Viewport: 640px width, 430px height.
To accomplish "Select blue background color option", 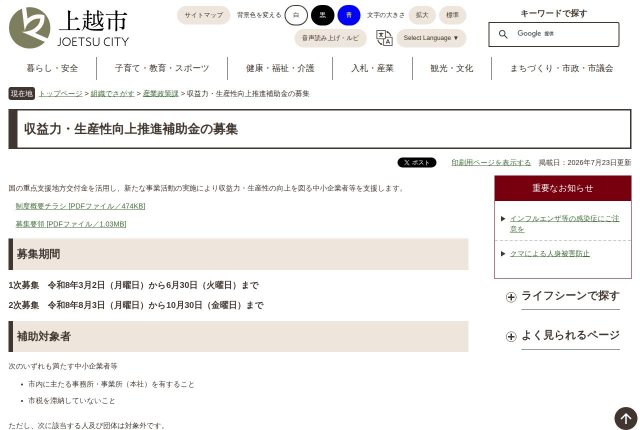I will click(349, 16).
